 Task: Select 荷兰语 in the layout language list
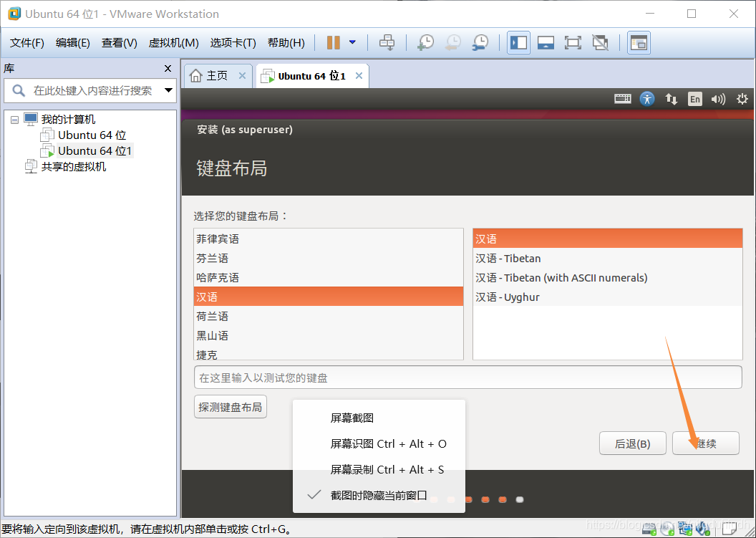[x=329, y=316]
